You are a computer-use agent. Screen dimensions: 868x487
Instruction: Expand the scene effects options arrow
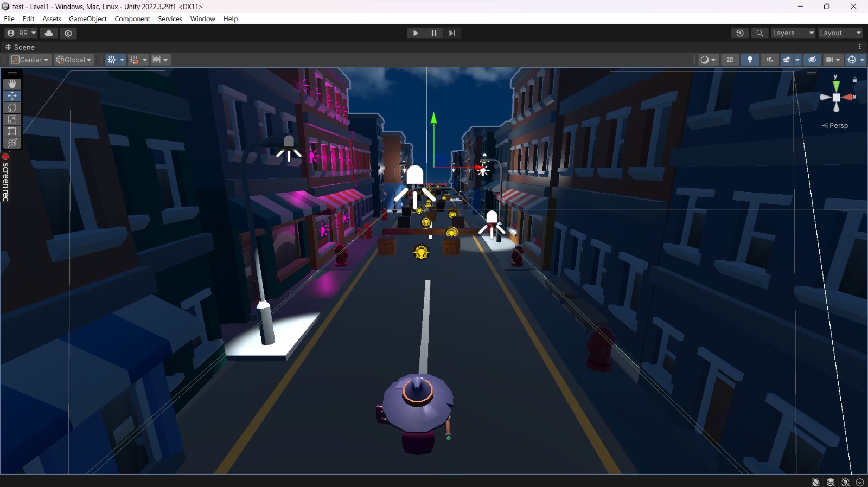(x=797, y=60)
